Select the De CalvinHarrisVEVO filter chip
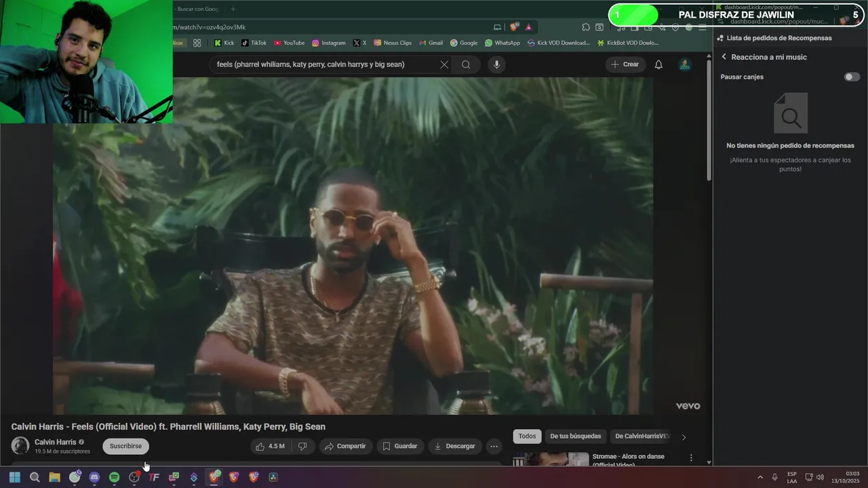Image resolution: width=868 pixels, height=488 pixels. coord(642,436)
